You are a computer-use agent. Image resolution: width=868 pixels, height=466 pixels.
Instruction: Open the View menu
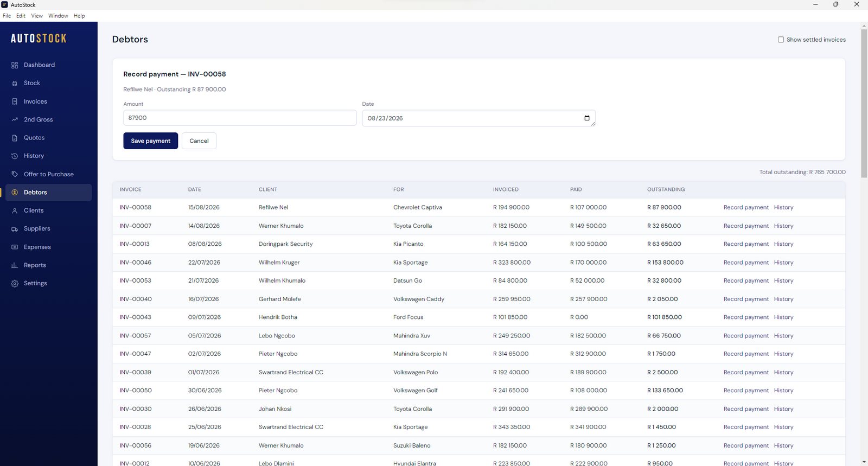click(37, 16)
